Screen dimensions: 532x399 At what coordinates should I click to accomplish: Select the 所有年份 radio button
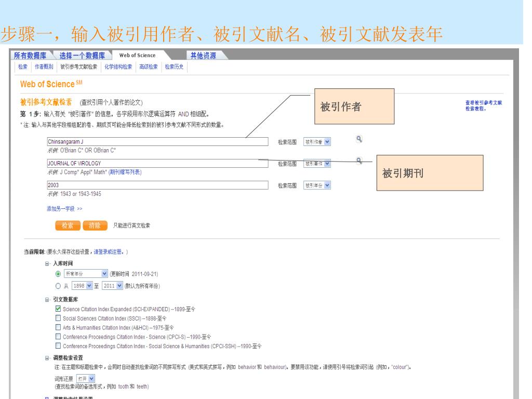(58, 274)
